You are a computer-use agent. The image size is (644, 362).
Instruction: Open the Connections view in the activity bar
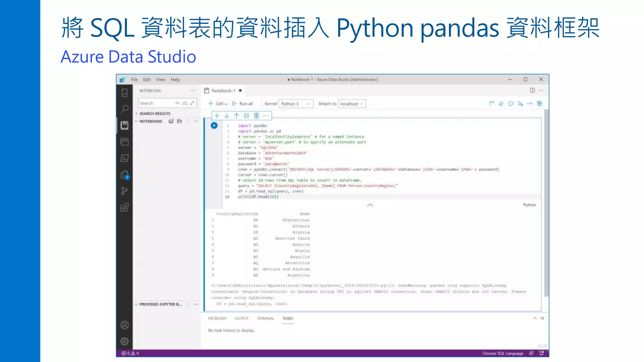125,93
